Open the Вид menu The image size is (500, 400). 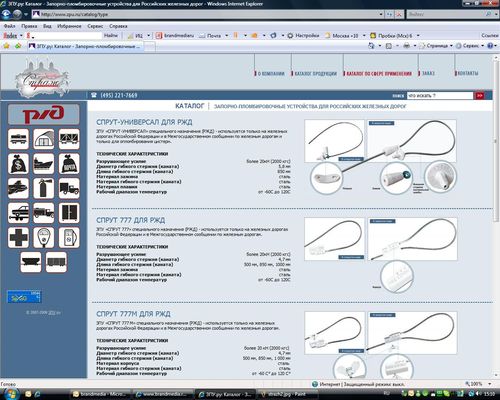coord(47,26)
